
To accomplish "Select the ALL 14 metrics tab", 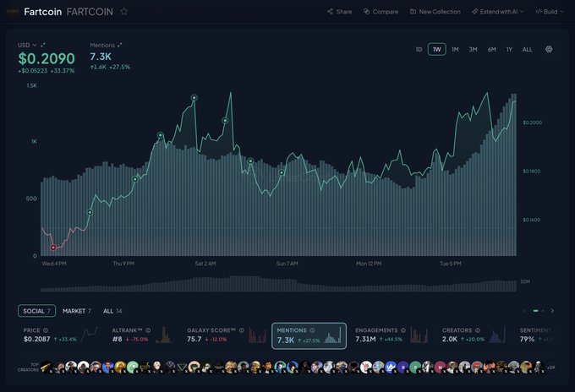I will point(112,311).
